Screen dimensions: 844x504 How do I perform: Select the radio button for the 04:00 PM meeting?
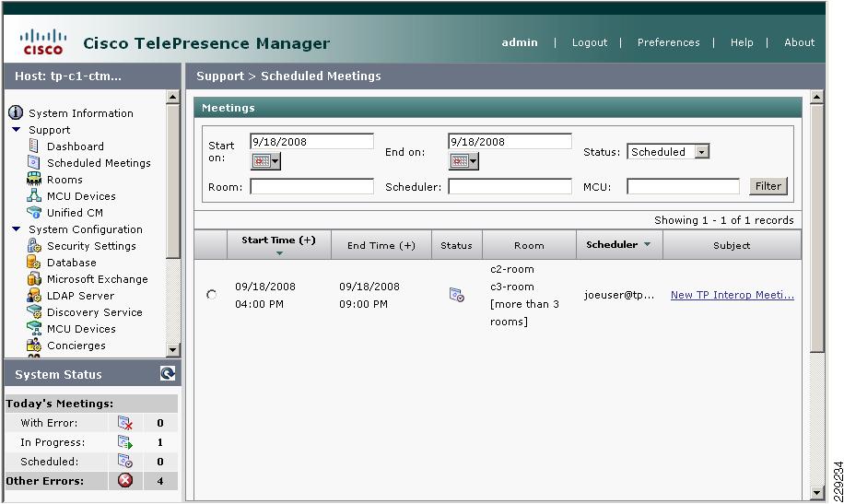click(x=212, y=295)
